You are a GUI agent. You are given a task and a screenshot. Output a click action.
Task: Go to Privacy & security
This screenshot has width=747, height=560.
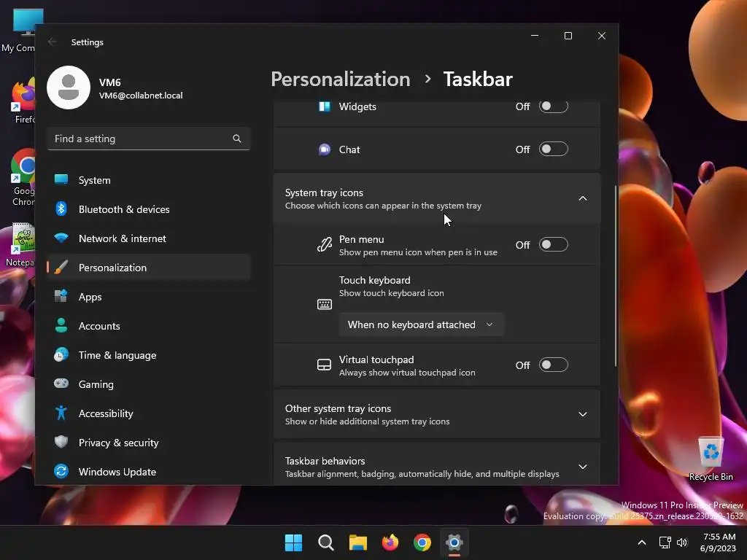(x=149, y=443)
